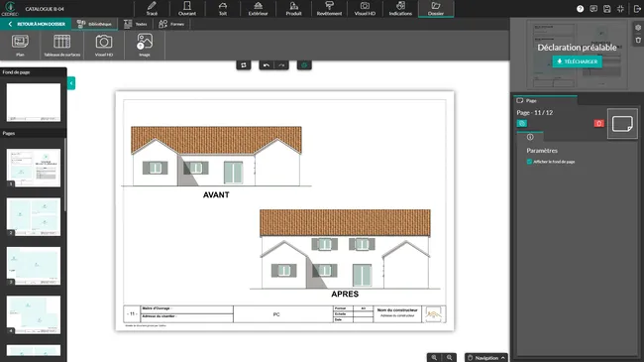Click the Page - 11 / 12 label
The image size is (644, 362).
tap(535, 113)
